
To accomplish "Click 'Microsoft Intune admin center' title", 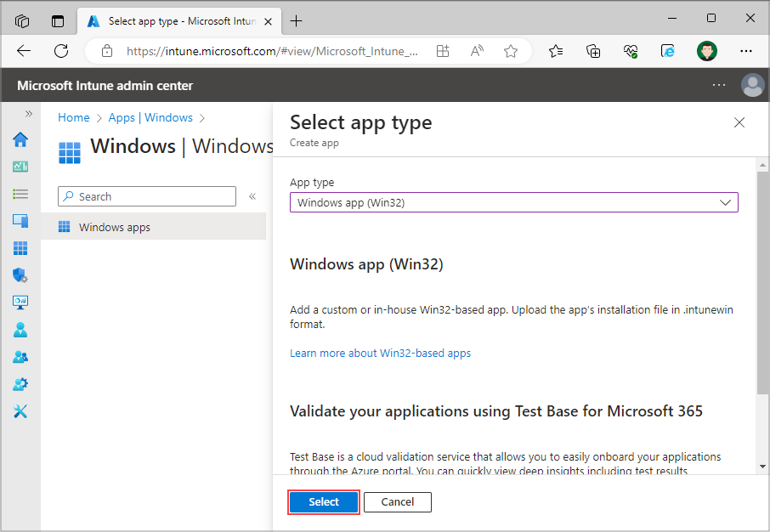I will click(x=105, y=86).
